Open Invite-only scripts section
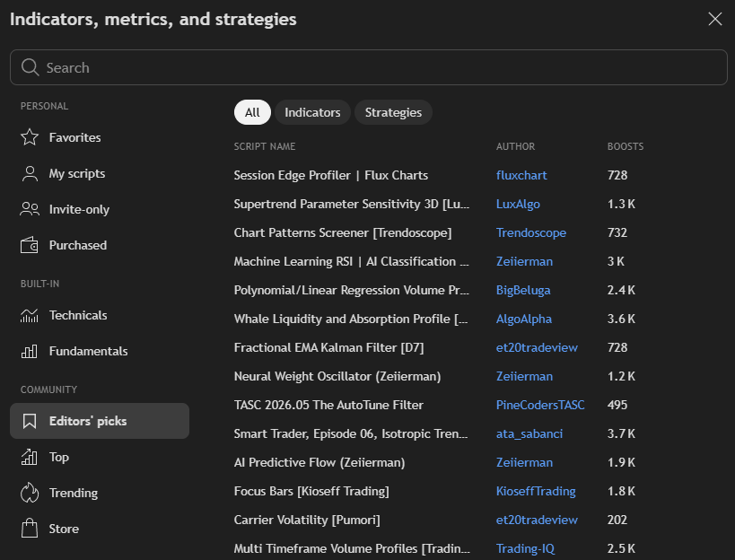735x560 pixels. coord(100,209)
